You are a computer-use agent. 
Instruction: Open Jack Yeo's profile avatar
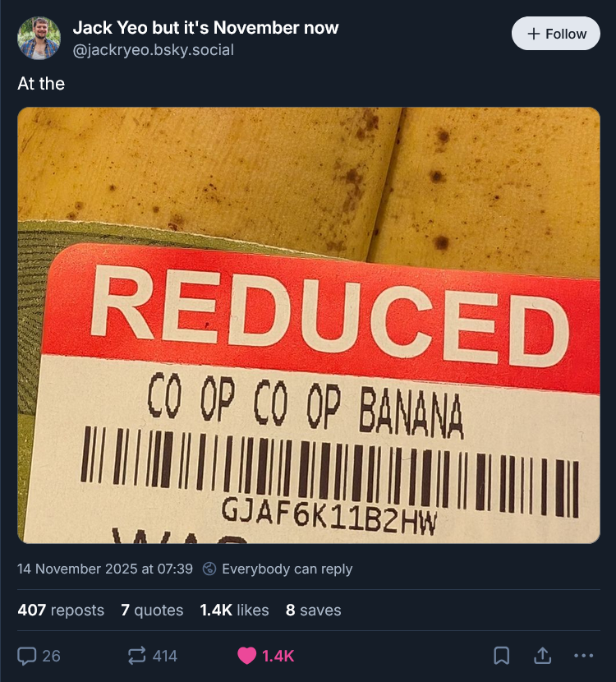click(39, 39)
